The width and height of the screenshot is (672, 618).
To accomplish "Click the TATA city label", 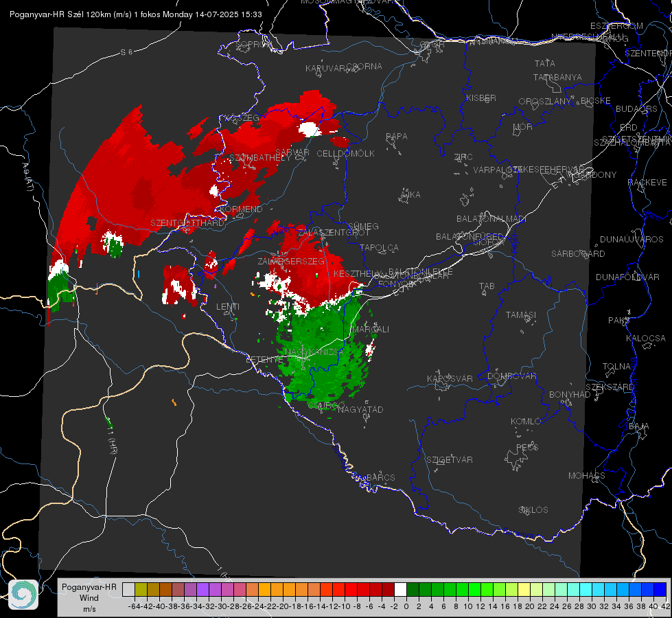I will [545, 63].
